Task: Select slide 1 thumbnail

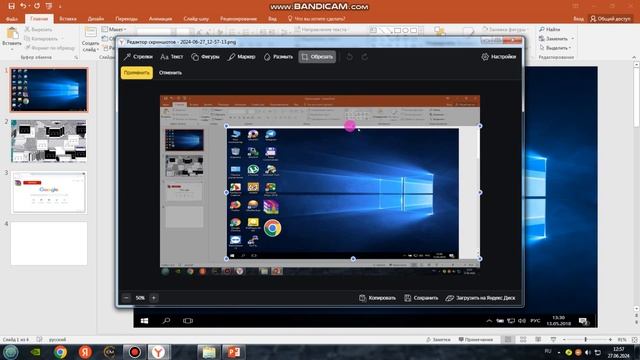Action: pos(49,90)
